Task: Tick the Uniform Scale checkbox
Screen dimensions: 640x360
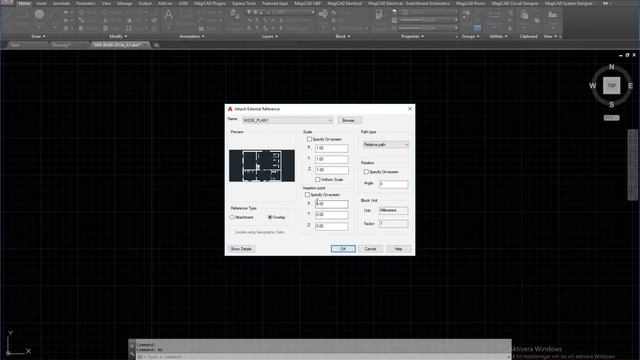Action: pos(318,180)
